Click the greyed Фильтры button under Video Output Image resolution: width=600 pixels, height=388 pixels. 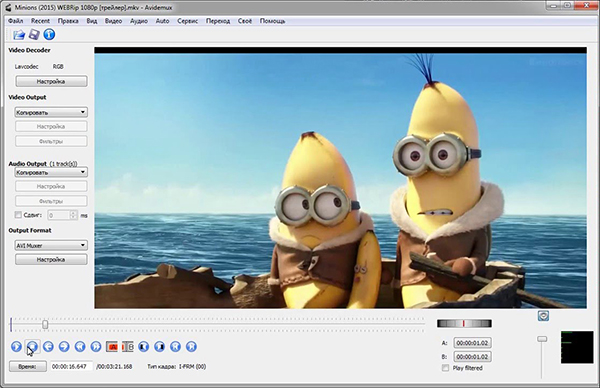51,141
